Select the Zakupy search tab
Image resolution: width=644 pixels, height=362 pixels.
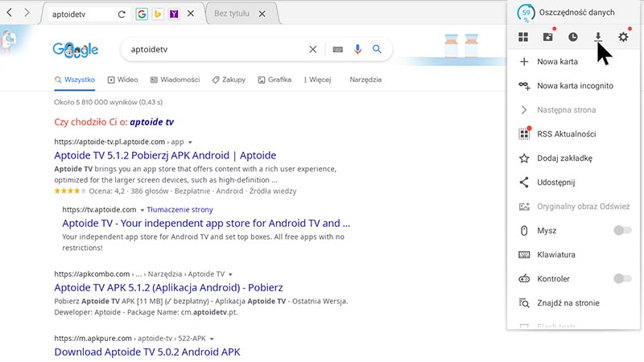pyautogui.click(x=229, y=80)
